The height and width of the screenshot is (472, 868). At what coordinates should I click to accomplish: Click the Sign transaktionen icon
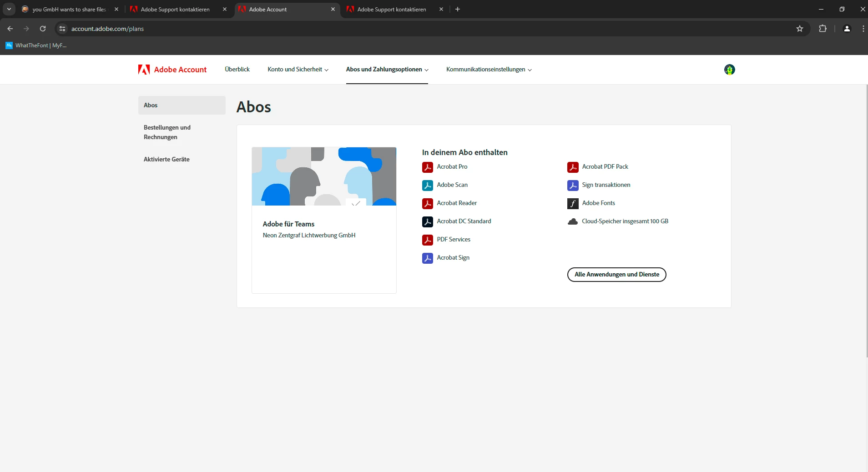click(x=573, y=185)
